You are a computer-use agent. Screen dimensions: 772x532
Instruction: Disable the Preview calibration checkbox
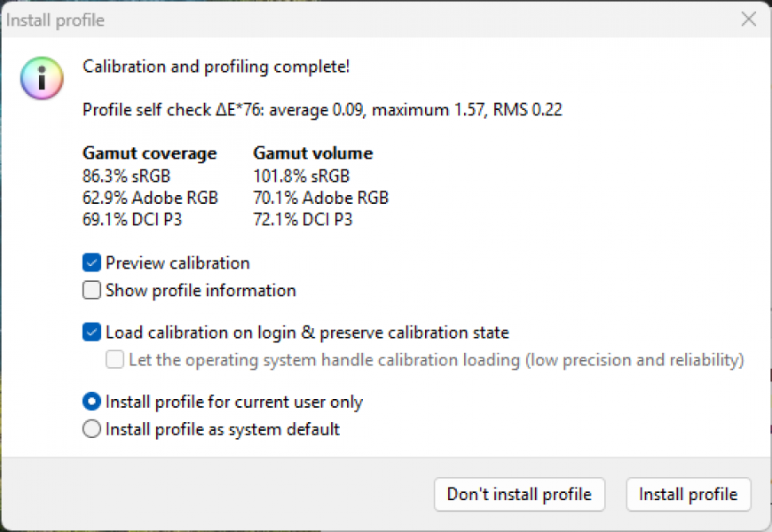point(91,263)
